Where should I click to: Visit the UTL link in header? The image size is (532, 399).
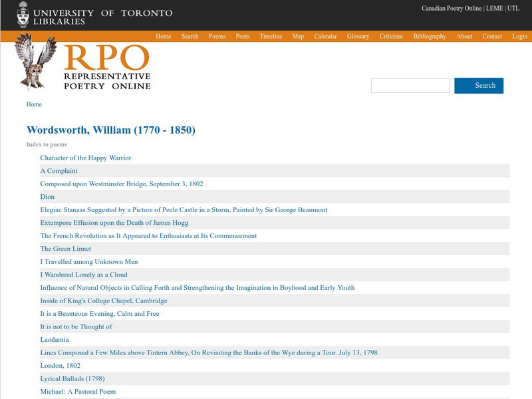click(x=513, y=8)
